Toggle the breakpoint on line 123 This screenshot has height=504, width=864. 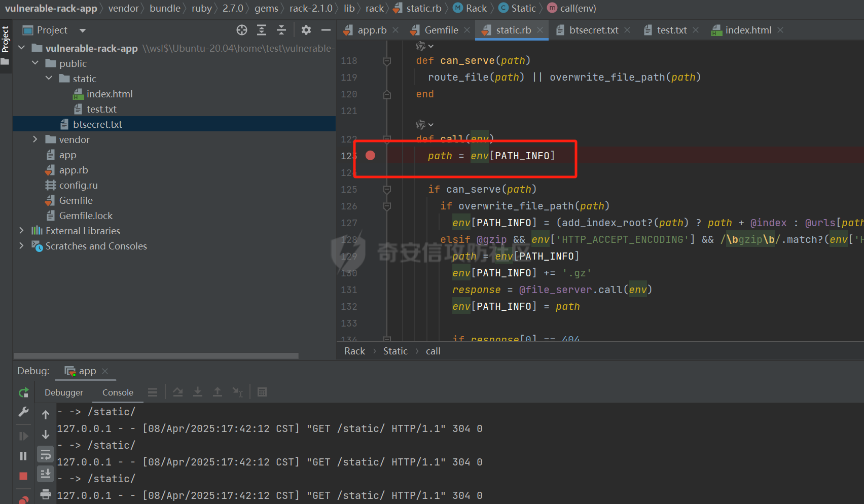click(370, 155)
